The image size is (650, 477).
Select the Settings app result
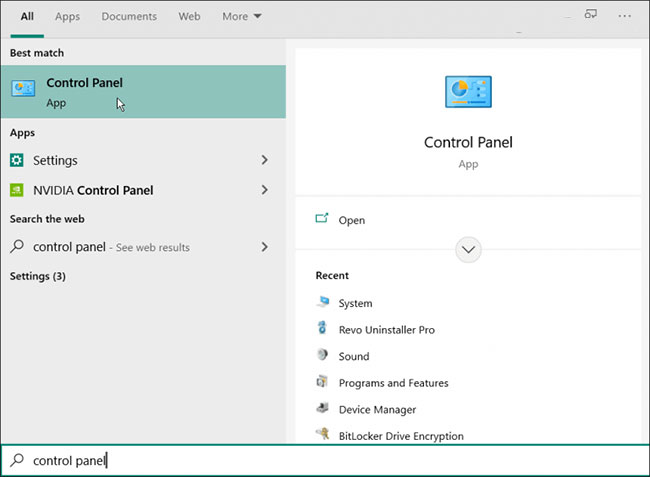point(143,160)
